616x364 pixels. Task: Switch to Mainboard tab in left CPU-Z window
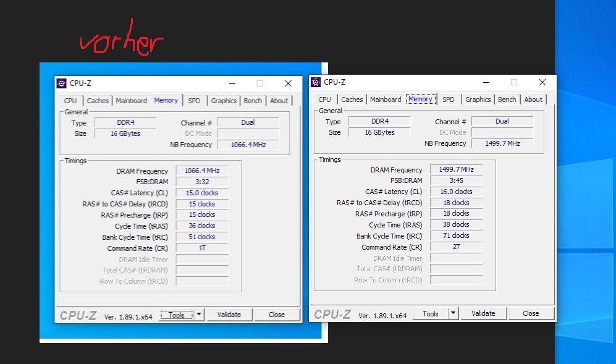[131, 101]
